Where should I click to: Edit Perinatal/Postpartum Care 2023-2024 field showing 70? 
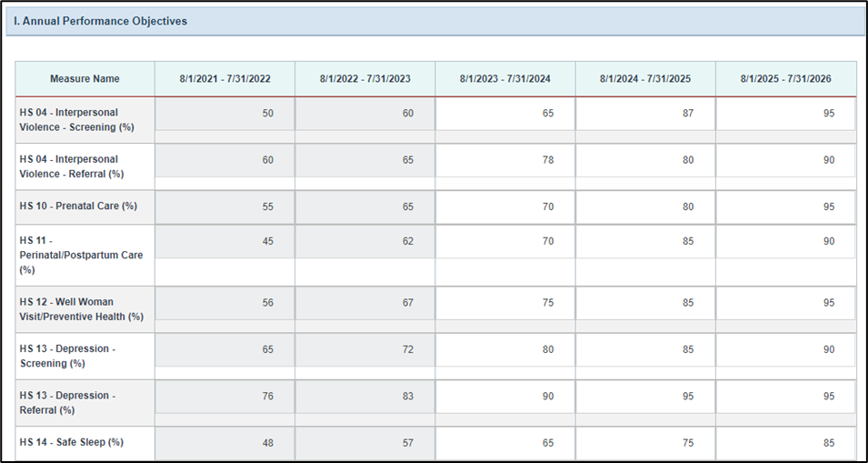[x=504, y=241]
